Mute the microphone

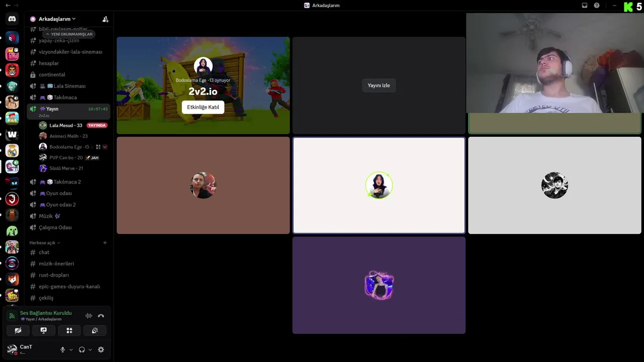[62, 349]
